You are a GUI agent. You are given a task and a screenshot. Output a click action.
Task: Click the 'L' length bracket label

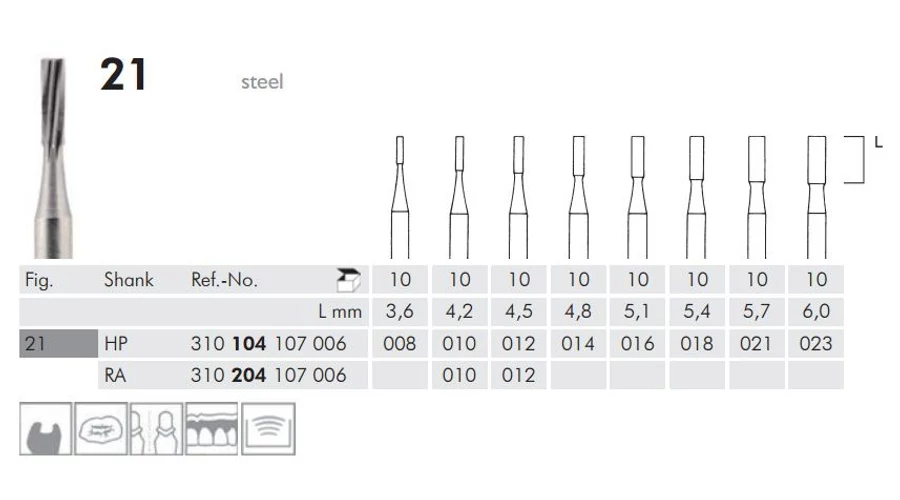coord(878,142)
